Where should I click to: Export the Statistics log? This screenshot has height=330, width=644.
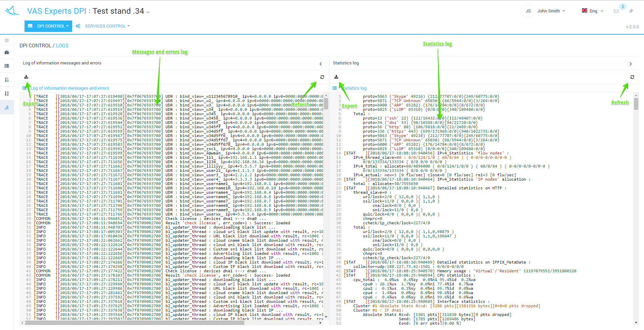tap(336, 77)
